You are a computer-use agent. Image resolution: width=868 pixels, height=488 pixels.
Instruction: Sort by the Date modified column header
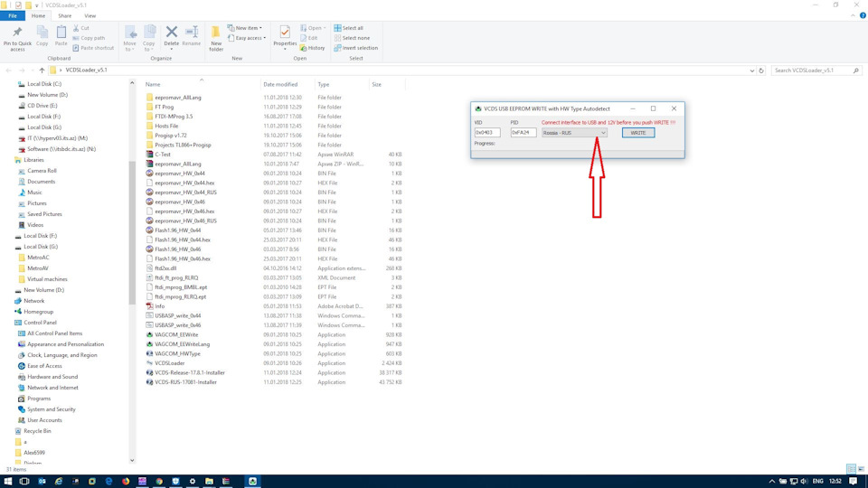280,85
